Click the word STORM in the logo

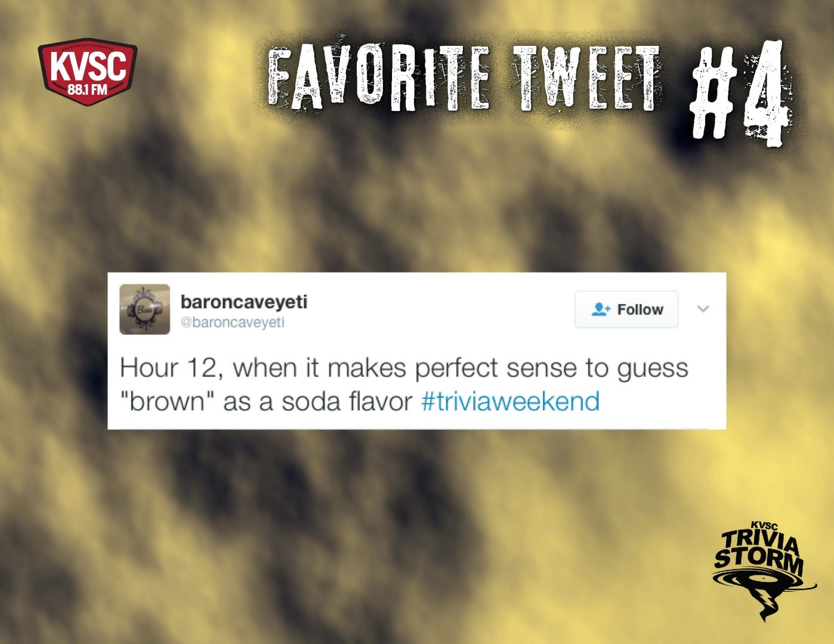tap(759, 559)
